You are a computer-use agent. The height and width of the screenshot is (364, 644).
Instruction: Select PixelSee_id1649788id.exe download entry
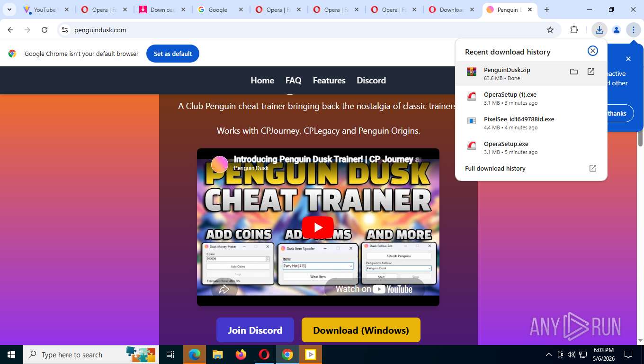click(x=531, y=123)
